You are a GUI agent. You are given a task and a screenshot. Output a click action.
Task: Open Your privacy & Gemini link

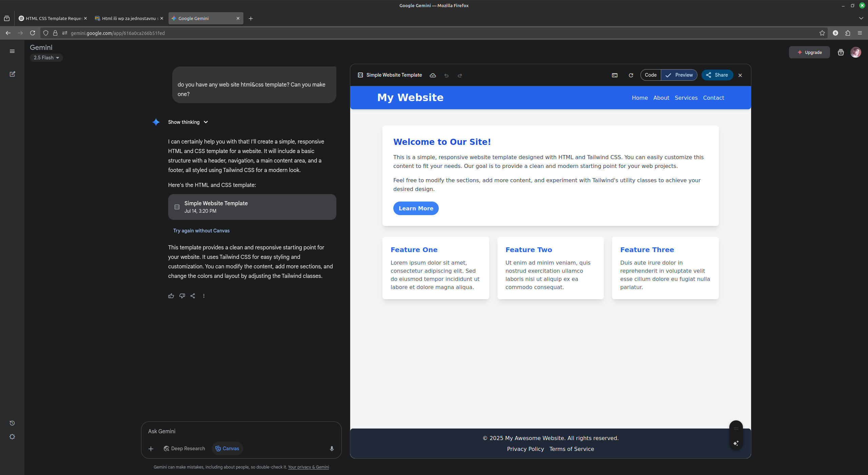309,467
